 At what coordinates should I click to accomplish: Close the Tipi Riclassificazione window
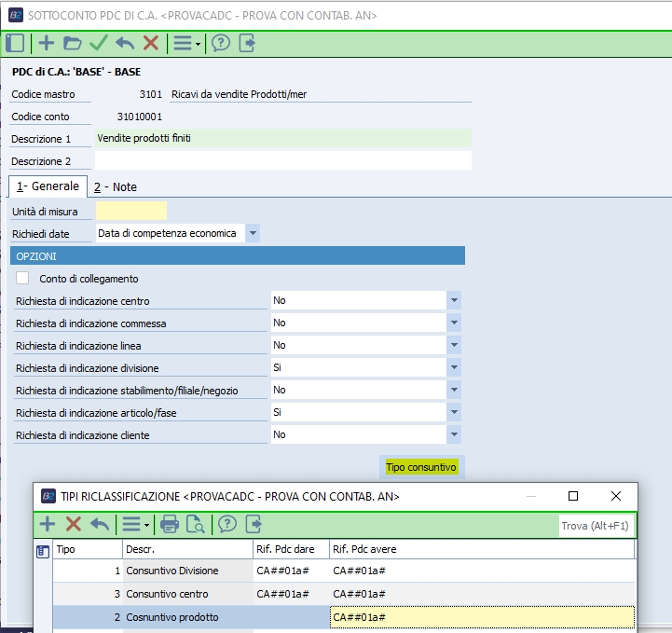(x=616, y=496)
